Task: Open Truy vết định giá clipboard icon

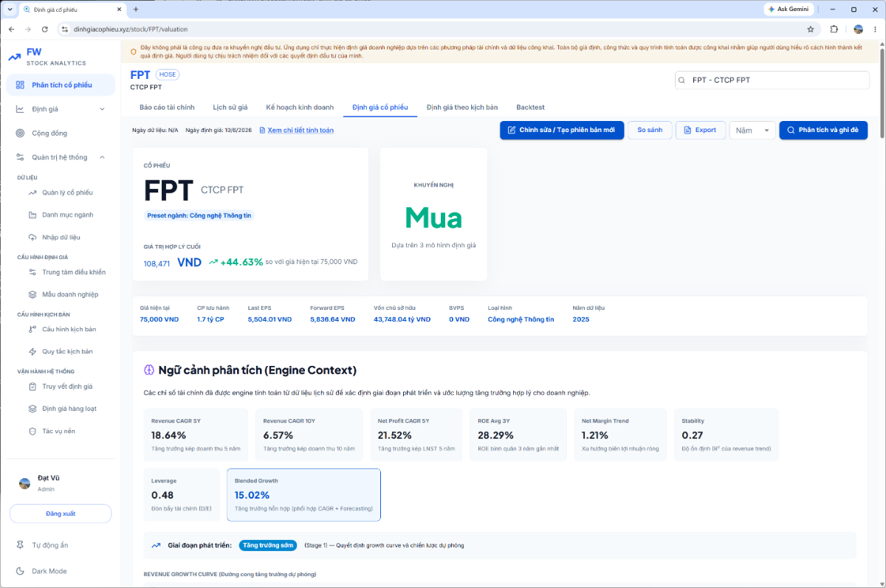Action: (x=32, y=387)
